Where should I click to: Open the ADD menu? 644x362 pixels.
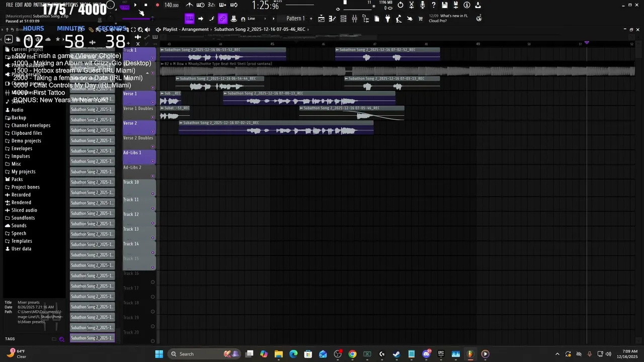coord(28,5)
